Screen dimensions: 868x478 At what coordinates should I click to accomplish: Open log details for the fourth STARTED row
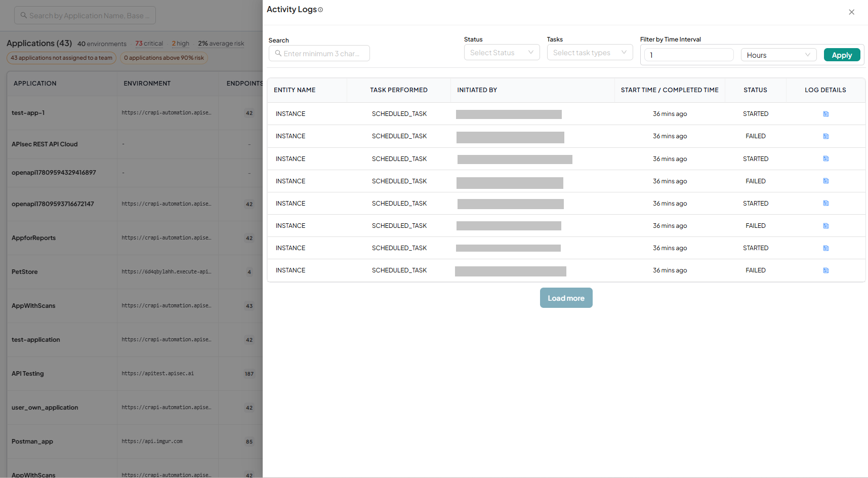point(825,248)
